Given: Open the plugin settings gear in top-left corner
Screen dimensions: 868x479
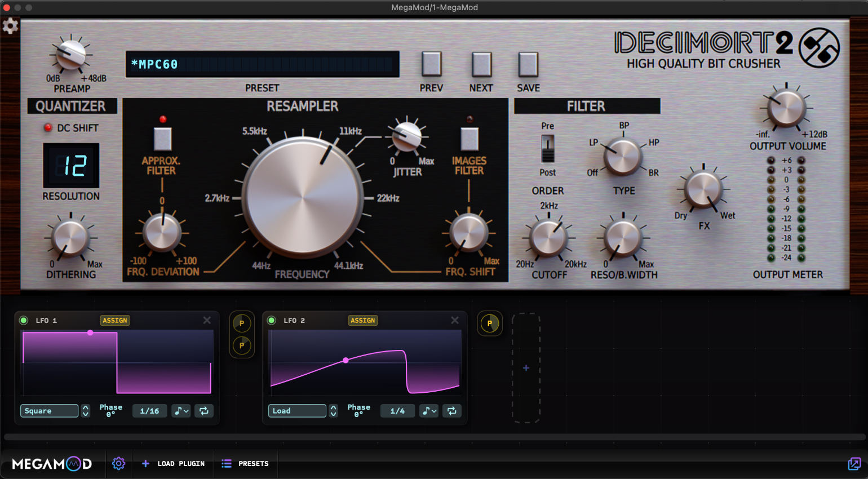Looking at the screenshot, I should (x=10, y=25).
